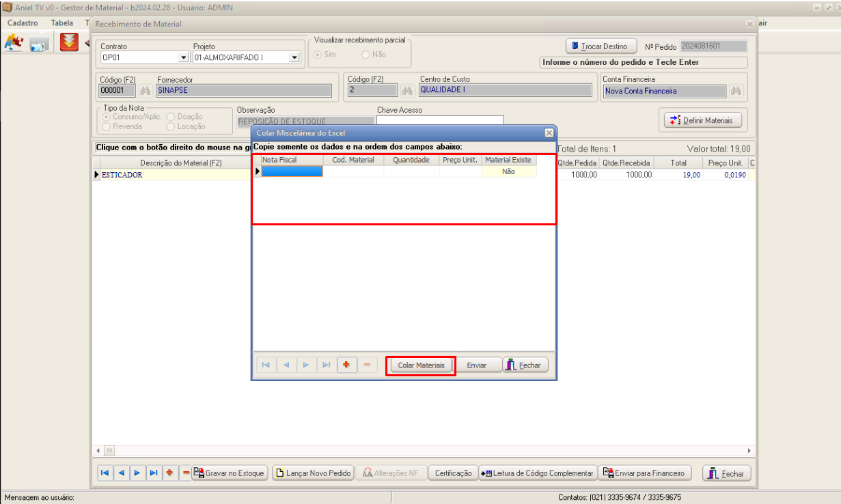
Task: Add a row with the dialog's plus icon
Action: [346, 365]
